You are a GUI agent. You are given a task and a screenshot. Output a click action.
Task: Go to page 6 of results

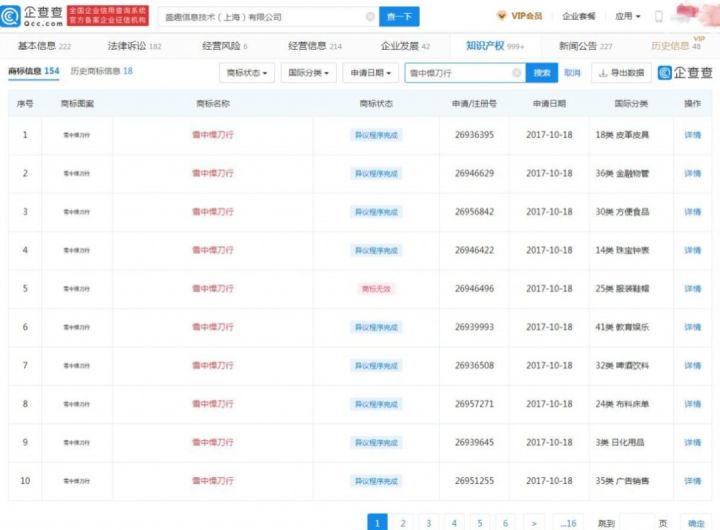[x=505, y=523]
